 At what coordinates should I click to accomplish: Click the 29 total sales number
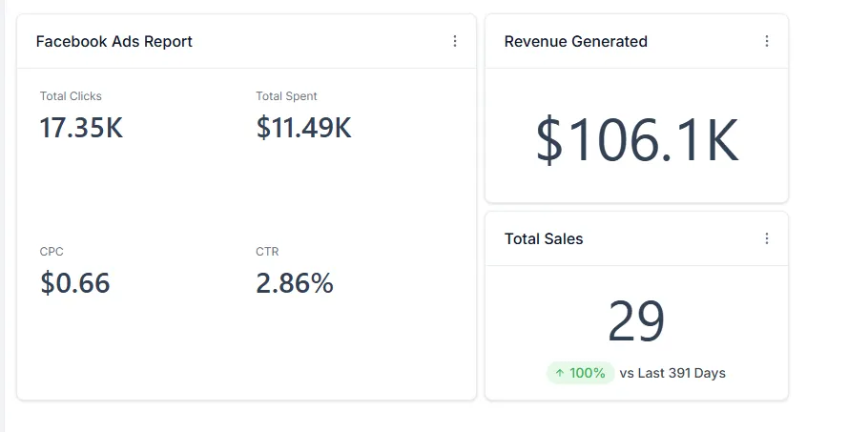pyautogui.click(x=636, y=321)
